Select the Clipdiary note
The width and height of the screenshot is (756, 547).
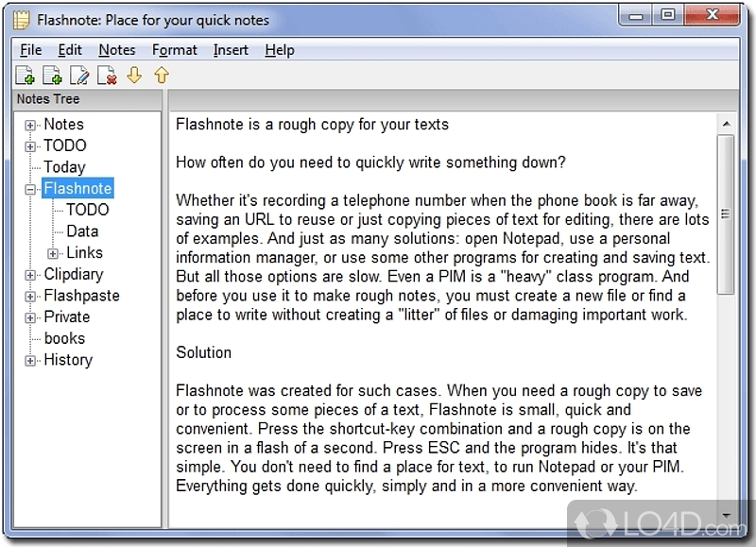(74, 274)
